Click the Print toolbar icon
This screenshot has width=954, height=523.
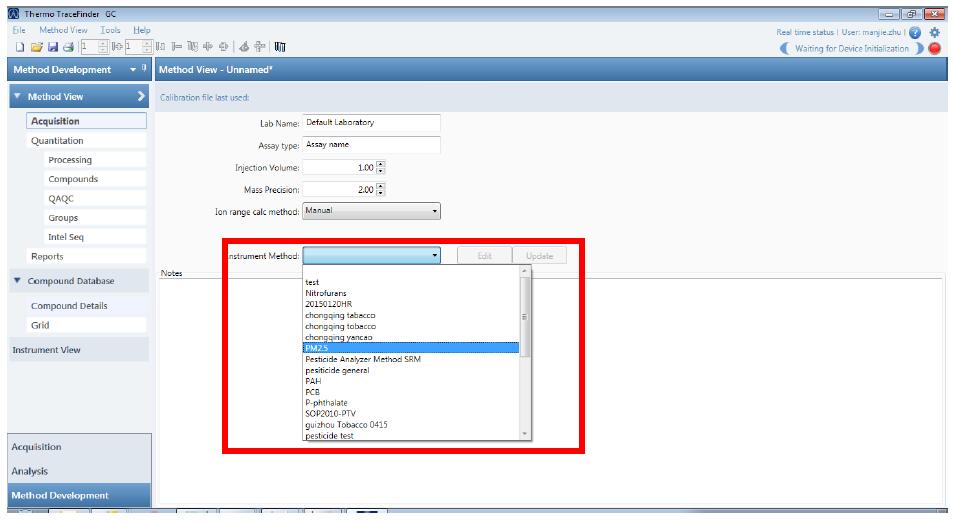(68, 47)
